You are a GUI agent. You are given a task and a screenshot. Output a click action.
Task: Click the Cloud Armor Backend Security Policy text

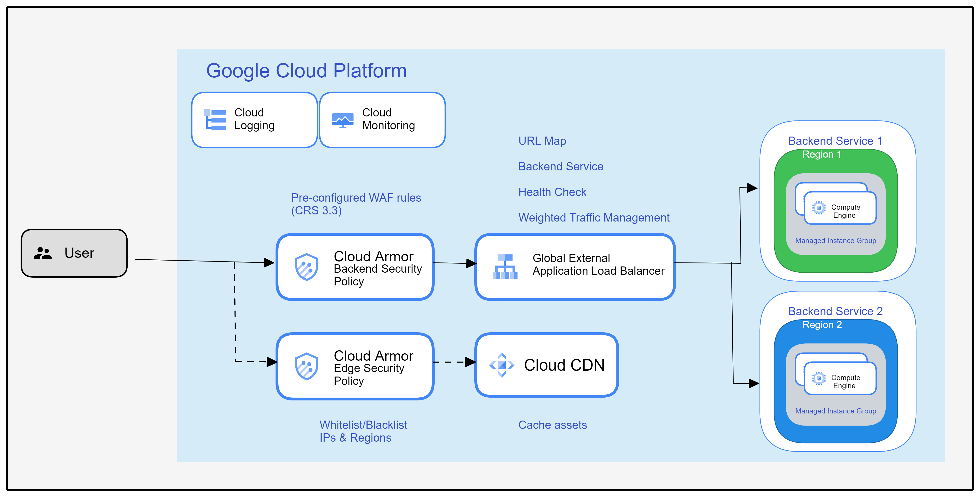(x=378, y=268)
